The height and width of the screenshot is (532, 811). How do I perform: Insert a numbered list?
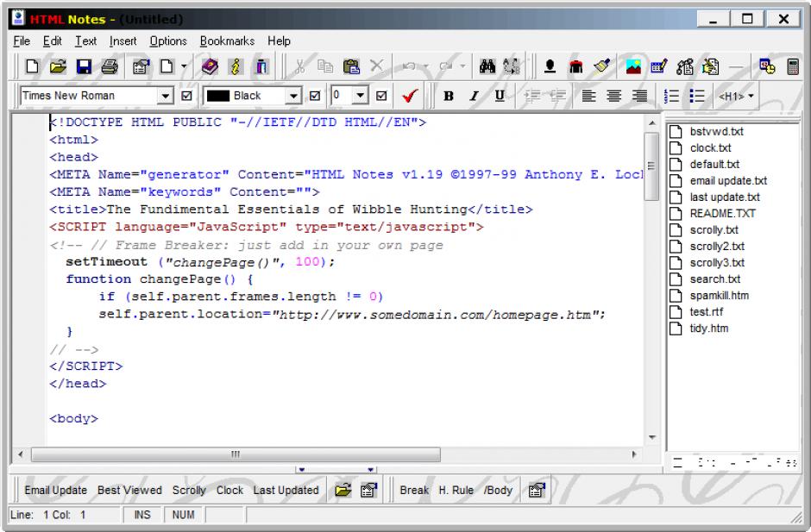point(671,96)
